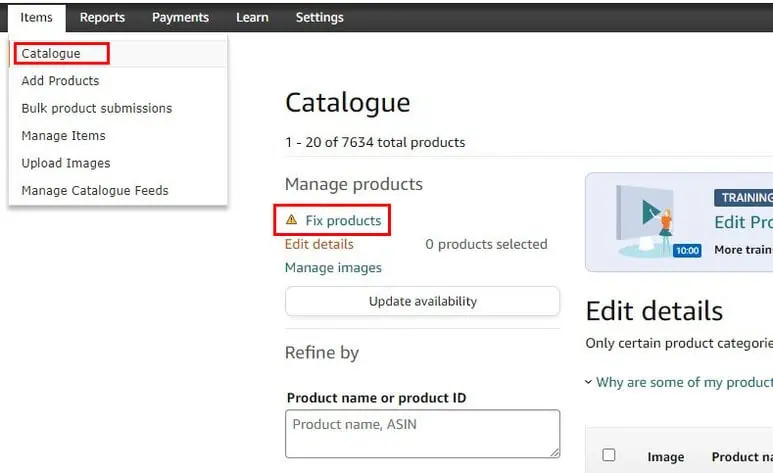Click the TRAINING badge label
This screenshot has height=473, width=773.
pos(744,198)
